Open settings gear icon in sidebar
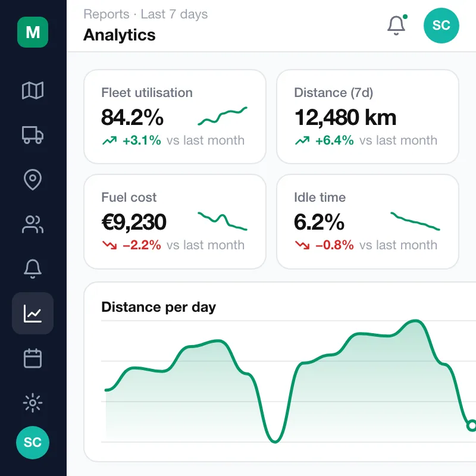 coord(33,403)
